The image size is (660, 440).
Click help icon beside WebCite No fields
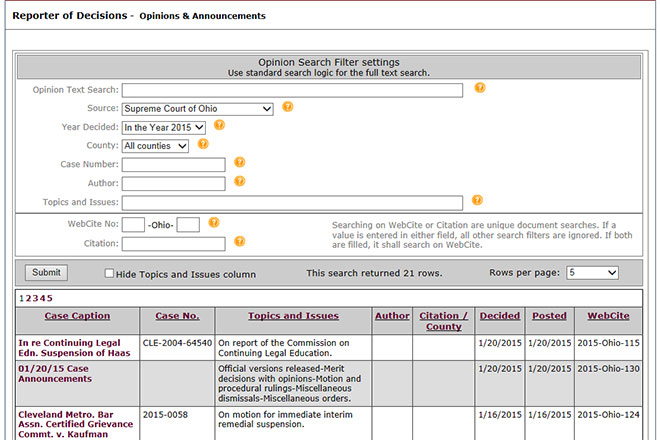(x=214, y=222)
